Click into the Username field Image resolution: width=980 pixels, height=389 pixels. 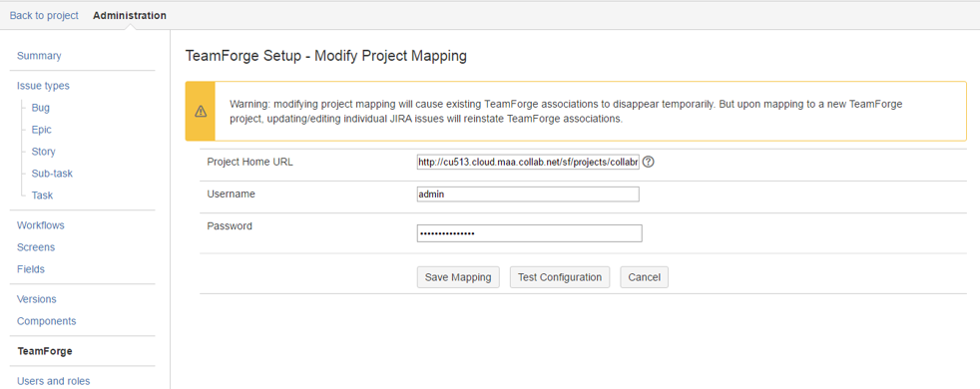(528, 194)
